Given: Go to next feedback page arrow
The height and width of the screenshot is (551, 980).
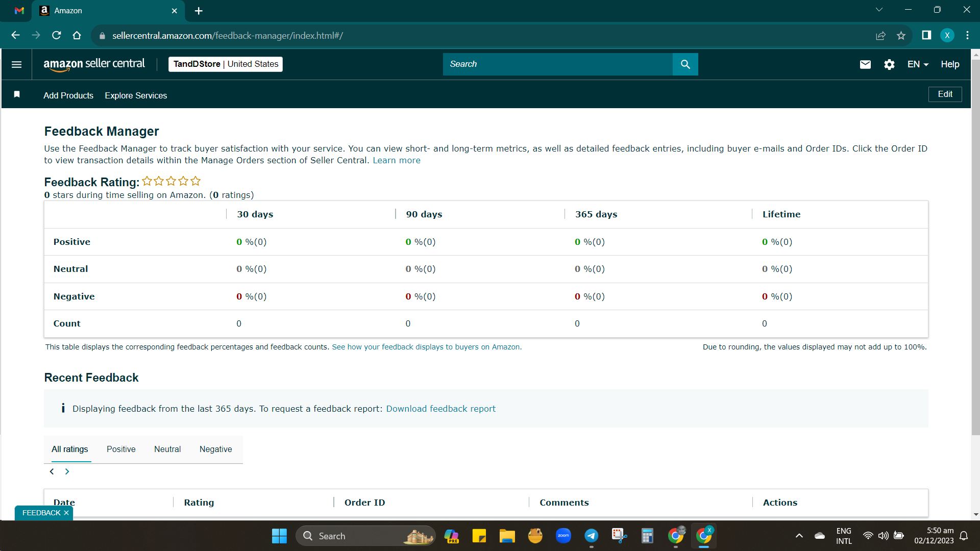Looking at the screenshot, I should pyautogui.click(x=67, y=471).
